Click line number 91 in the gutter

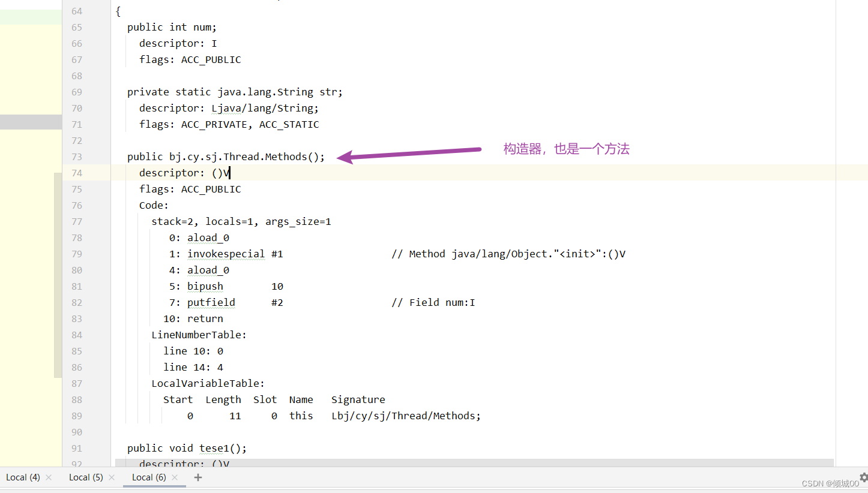pos(76,448)
